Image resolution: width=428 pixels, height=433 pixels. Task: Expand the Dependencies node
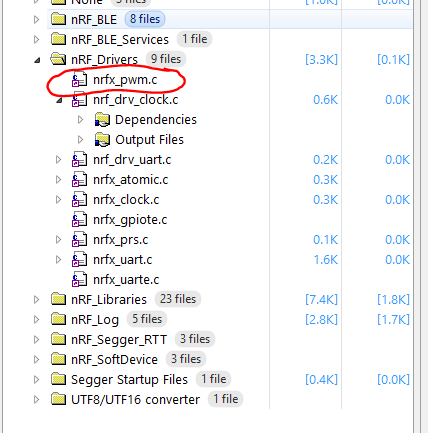[80, 120]
